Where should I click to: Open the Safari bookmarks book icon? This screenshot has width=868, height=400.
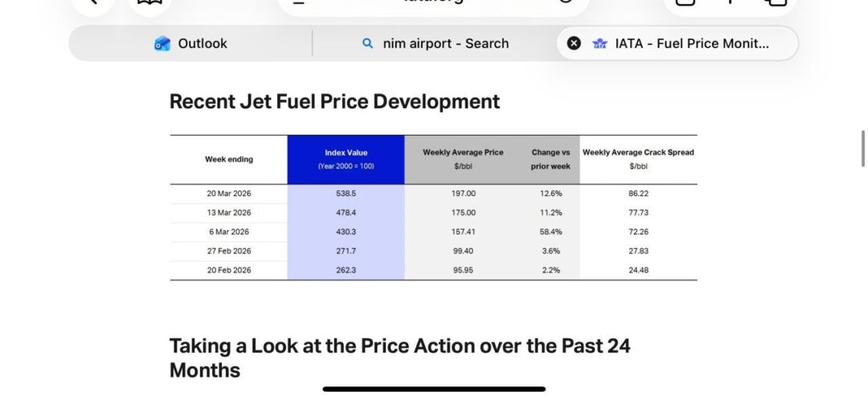coord(147,2)
